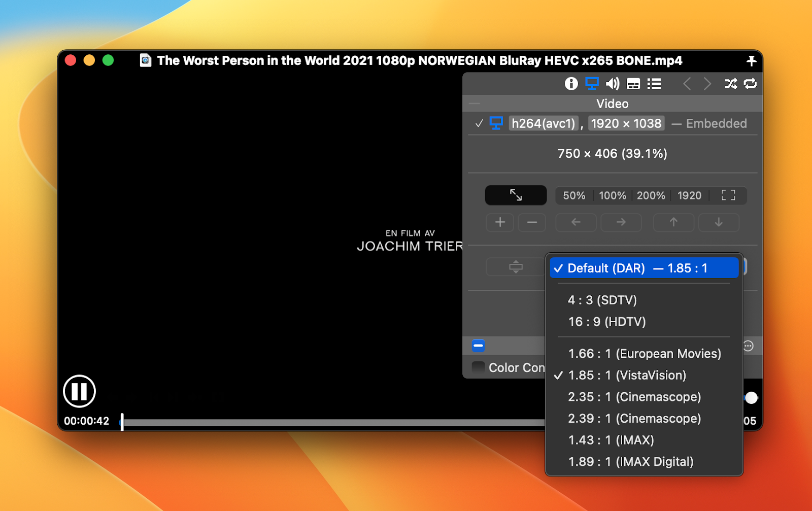Click the 1920 × 1038 resolution label
The height and width of the screenshot is (511, 812).
click(x=626, y=123)
